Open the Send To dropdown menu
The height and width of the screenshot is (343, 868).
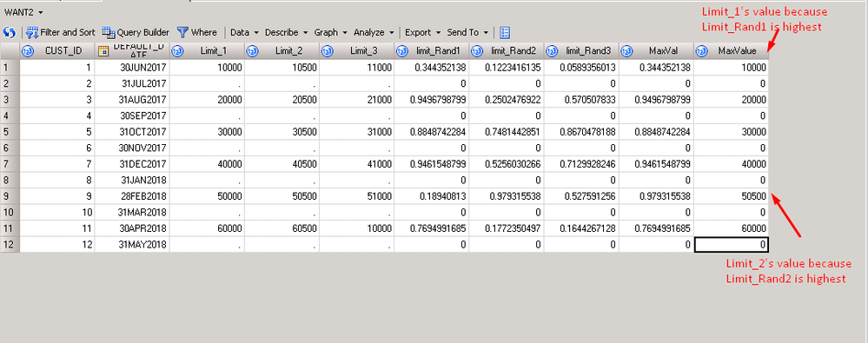point(468,33)
